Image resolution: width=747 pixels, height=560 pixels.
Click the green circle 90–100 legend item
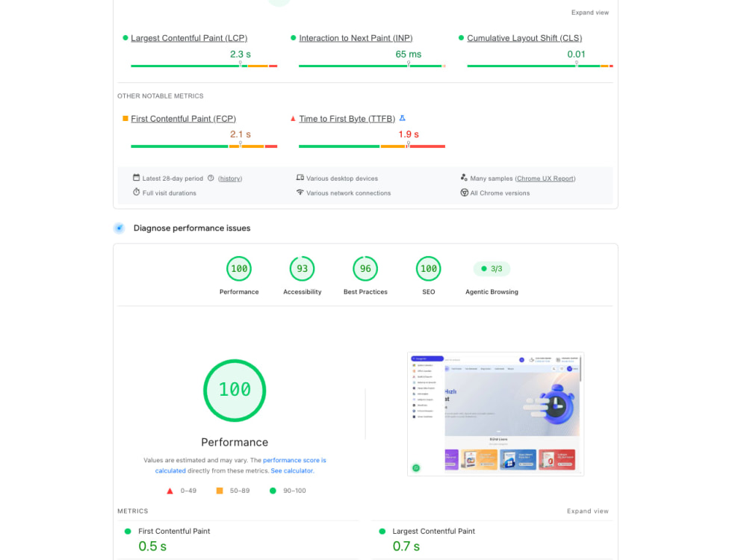(288, 491)
